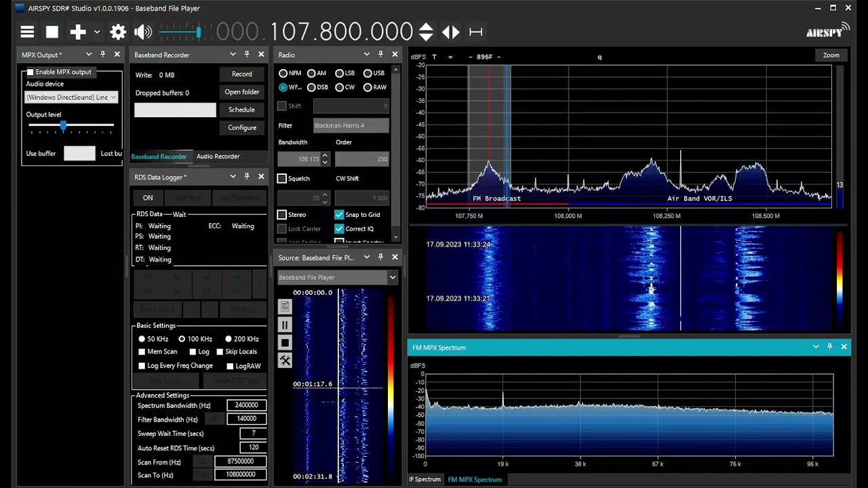Open the file player tools icon
868x488 pixels.
click(285, 361)
